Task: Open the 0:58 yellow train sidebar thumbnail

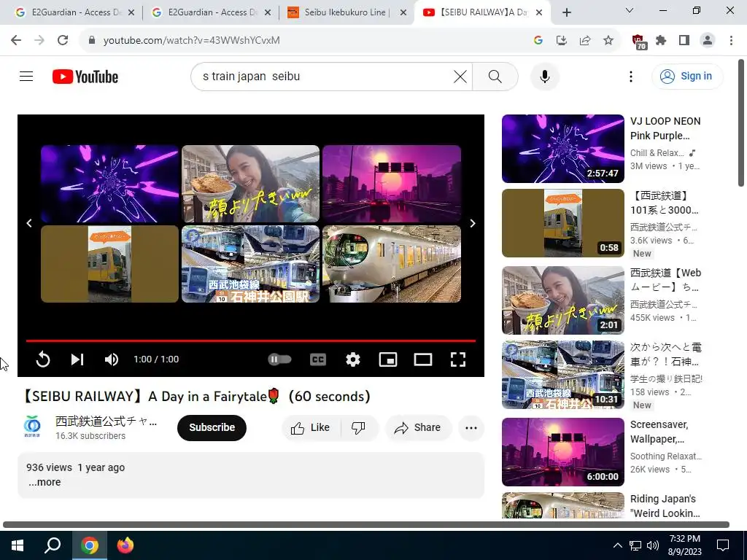Action: click(x=562, y=223)
